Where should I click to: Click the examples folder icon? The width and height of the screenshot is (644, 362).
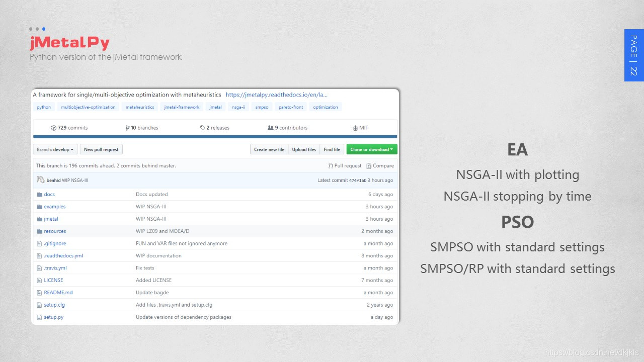click(39, 207)
